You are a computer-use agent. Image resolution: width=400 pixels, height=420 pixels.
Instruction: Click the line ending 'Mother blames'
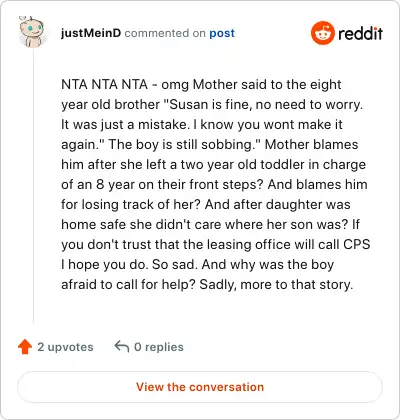210,144
